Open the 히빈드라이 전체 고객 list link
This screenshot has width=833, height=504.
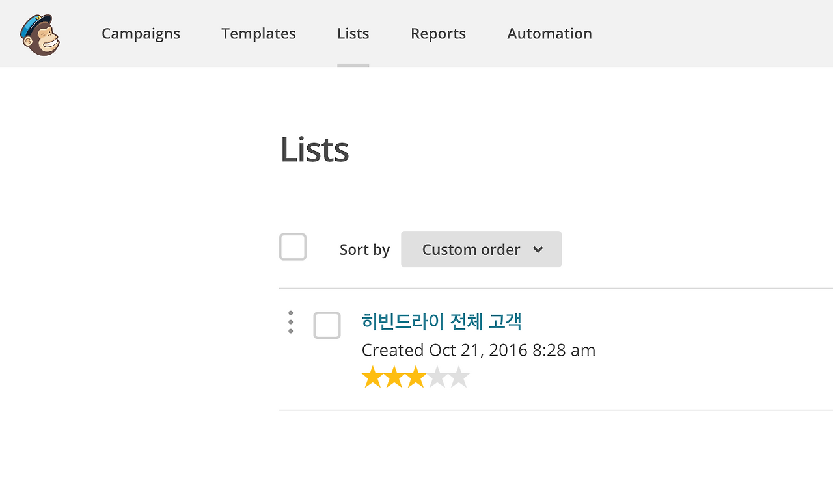(x=441, y=321)
